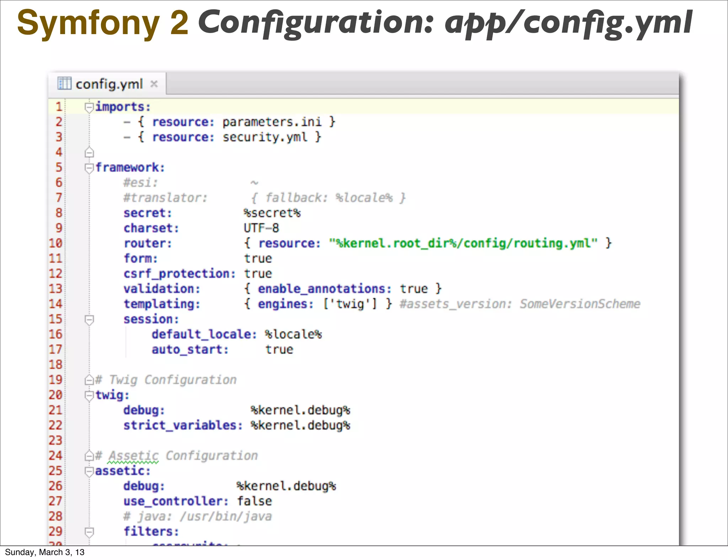Click the config.yml file icon in tab
Image resolution: width=728 pixels, height=560 pixels.
65,84
